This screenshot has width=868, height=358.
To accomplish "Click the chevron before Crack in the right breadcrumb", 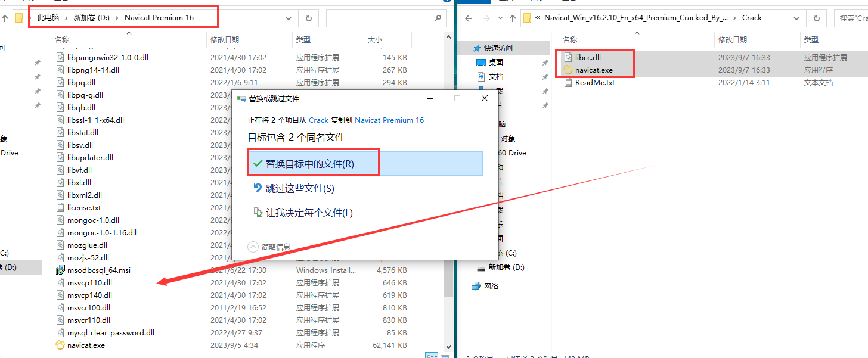I will click(x=735, y=18).
